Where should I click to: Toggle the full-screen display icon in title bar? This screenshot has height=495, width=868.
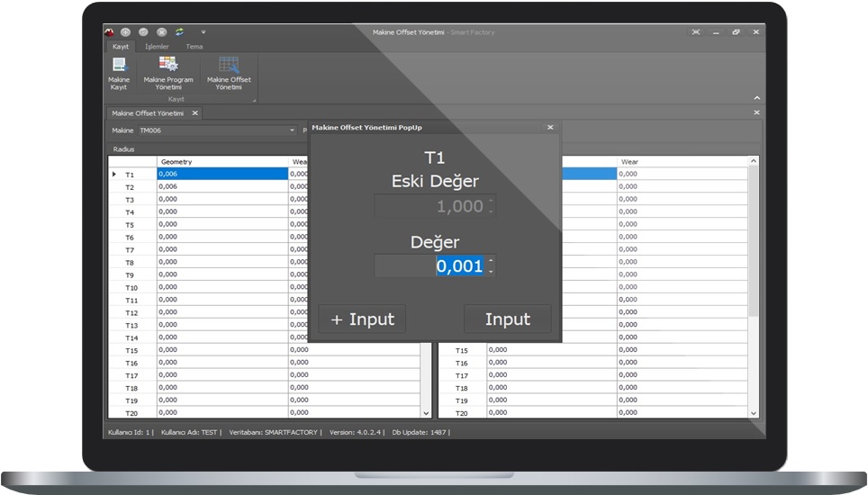click(696, 32)
